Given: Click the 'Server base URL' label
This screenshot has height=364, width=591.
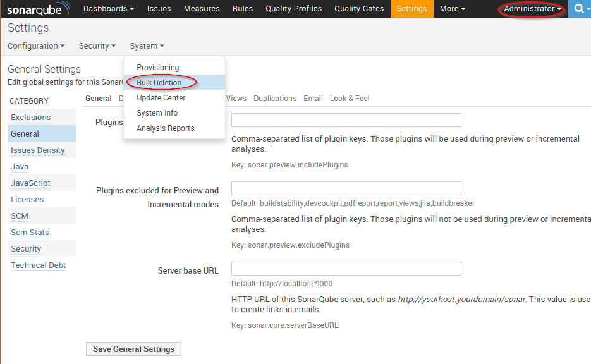Looking at the screenshot, I should click(x=188, y=270).
